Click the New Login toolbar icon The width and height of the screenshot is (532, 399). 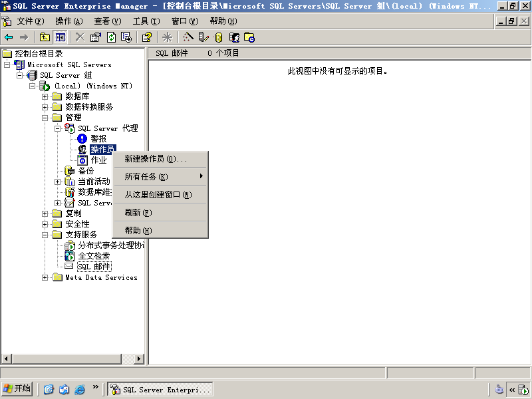pyautogui.click(x=234, y=37)
